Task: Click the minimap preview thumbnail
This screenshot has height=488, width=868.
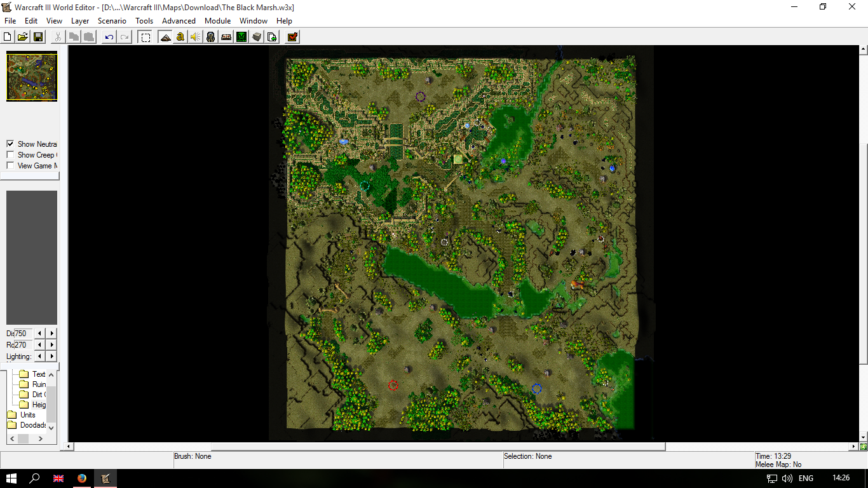Action: click(x=32, y=76)
